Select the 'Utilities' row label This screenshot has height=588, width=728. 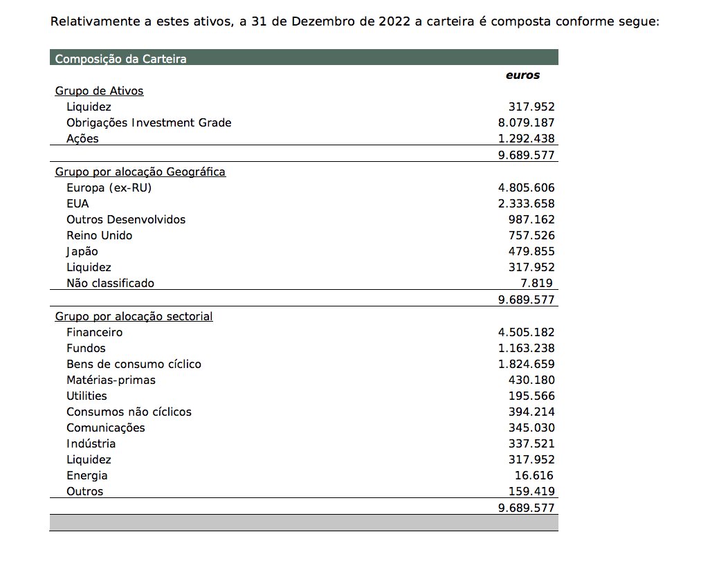[87, 396]
